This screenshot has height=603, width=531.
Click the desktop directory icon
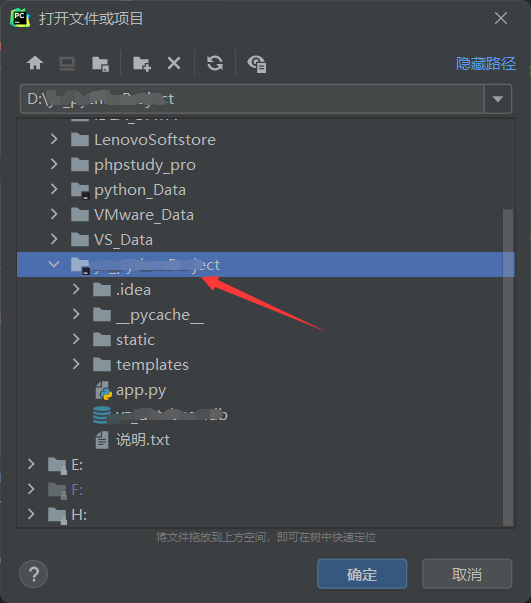click(x=67, y=63)
